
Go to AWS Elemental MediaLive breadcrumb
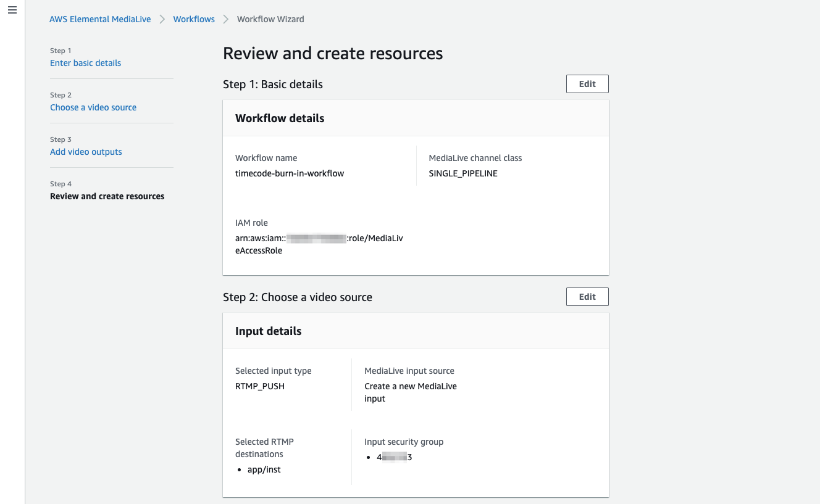[x=100, y=19]
